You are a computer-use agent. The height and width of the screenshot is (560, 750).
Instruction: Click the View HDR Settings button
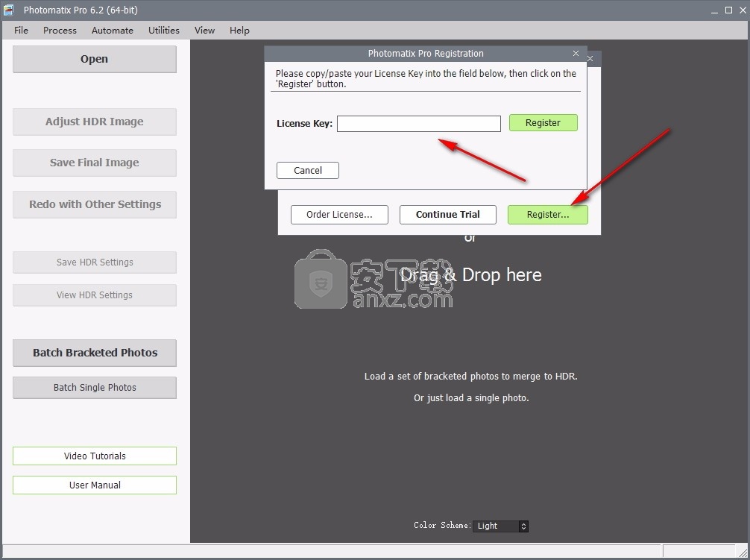pyautogui.click(x=94, y=295)
